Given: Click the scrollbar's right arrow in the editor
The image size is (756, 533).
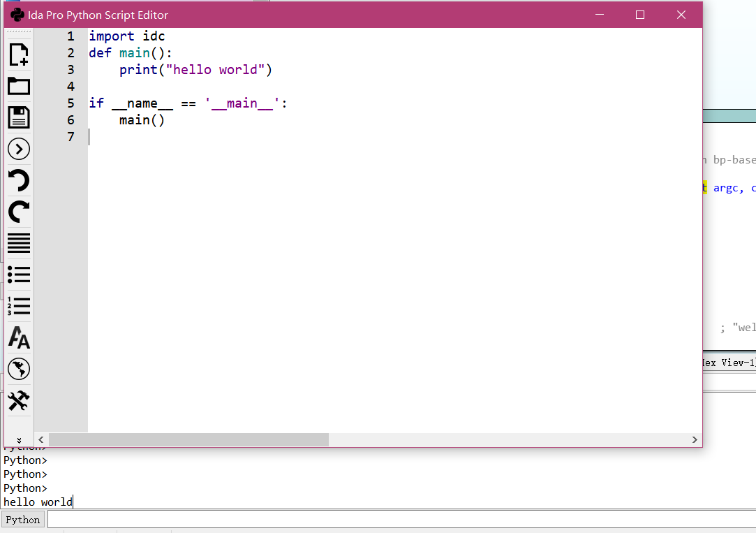Looking at the screenshot, I should (x=695, y=439).
